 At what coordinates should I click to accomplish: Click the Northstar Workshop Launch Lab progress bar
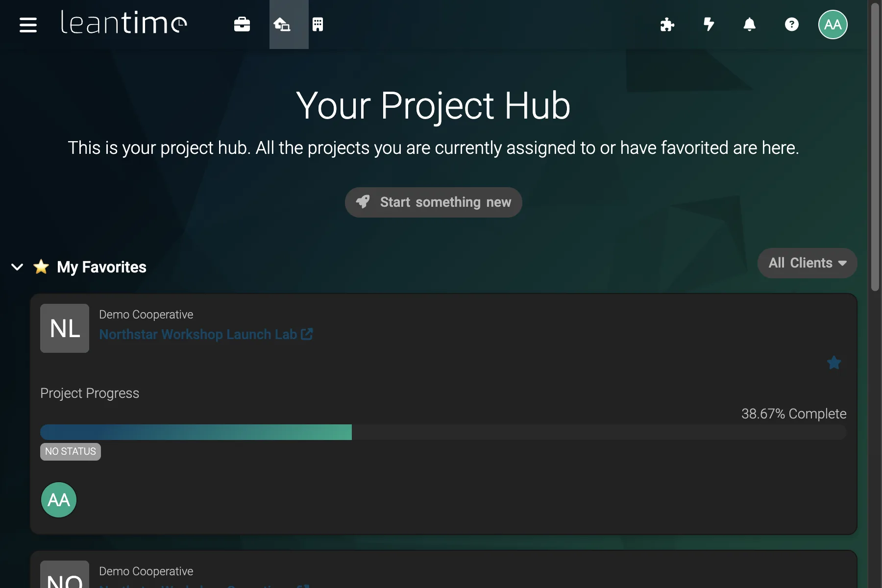[x=443, y=432]
